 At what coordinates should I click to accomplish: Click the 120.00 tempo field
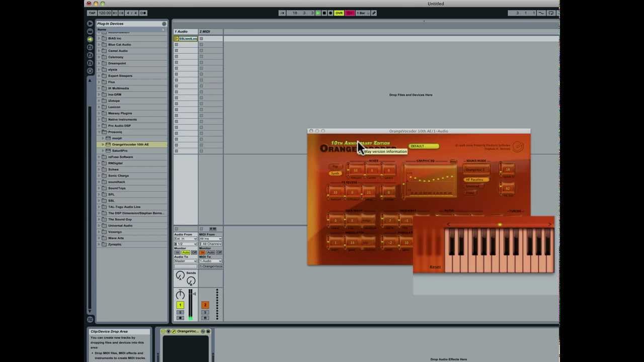105,13
